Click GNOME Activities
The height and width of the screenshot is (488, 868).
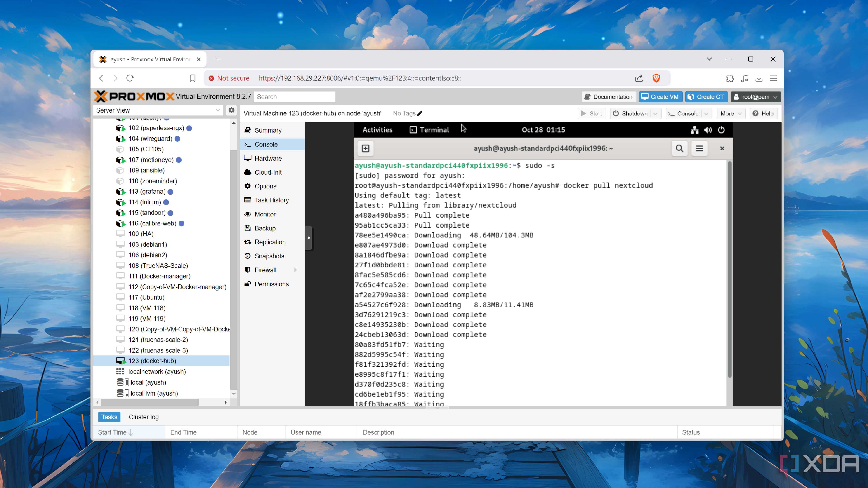pos(377,130)
